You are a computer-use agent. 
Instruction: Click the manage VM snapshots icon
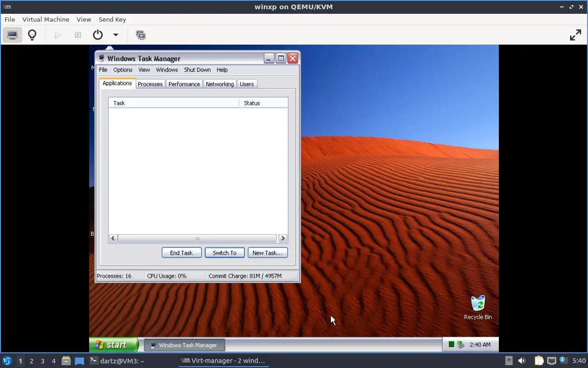[x=141, y=35]
